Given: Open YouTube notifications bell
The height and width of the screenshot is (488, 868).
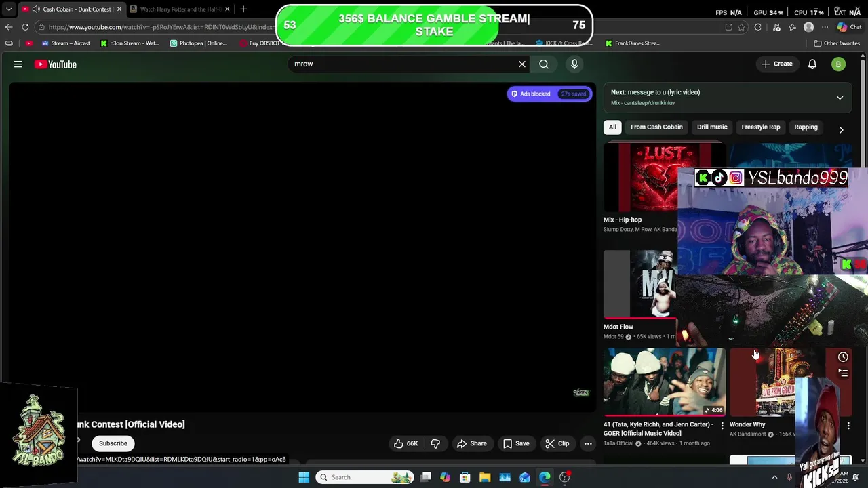Looking at the screenshot, I should tap(812, 64).
